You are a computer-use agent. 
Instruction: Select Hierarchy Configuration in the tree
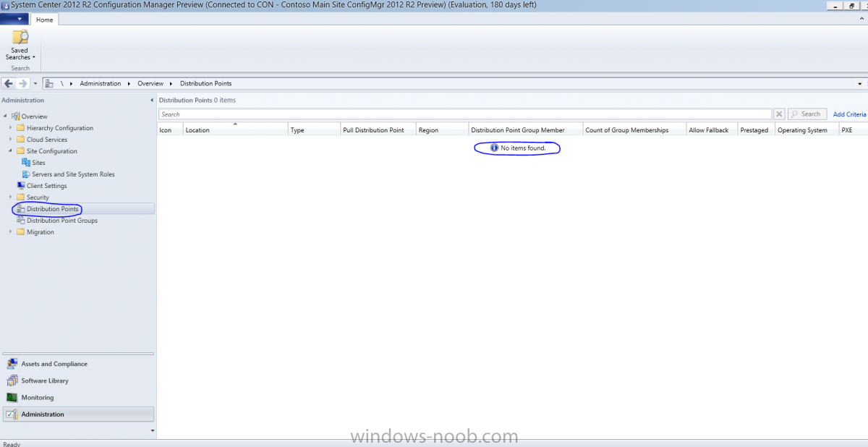point(60,128)
